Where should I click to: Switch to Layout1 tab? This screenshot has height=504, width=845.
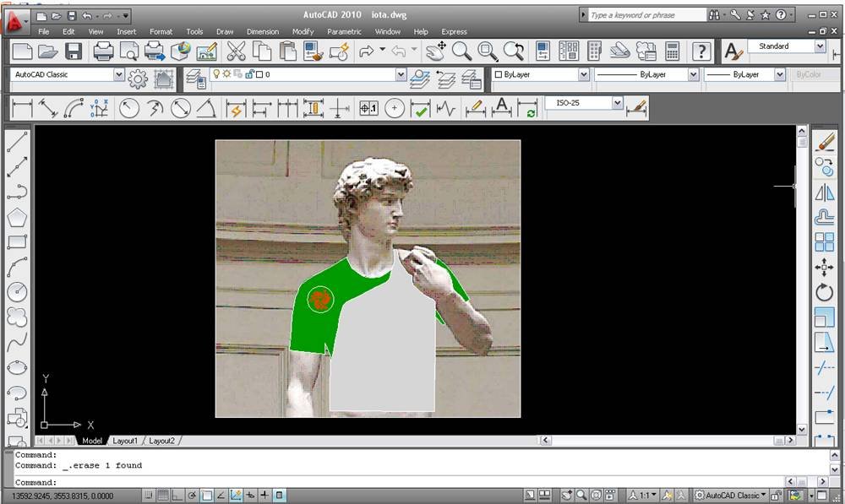pyautogui.click(x=125, y=441)
